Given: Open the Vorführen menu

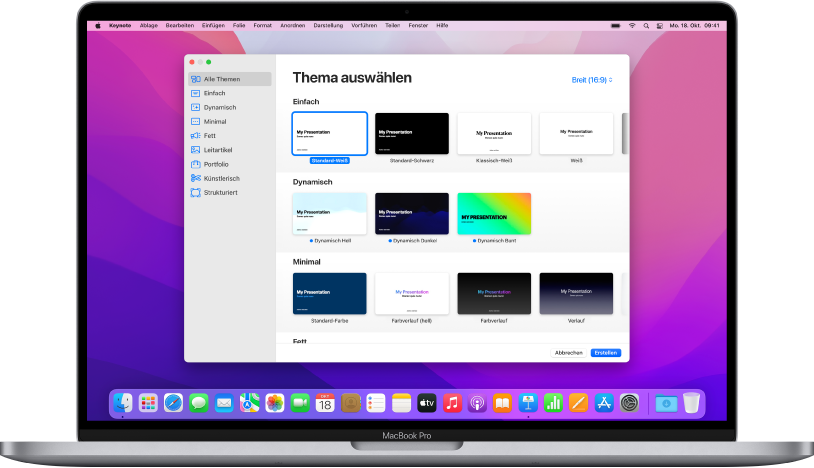Looking at the screenshot, I should click(364, 25).
